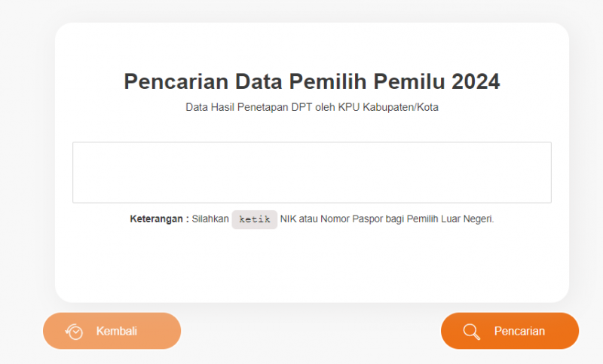Click empty white card area below the hint

tap(311, 264)
